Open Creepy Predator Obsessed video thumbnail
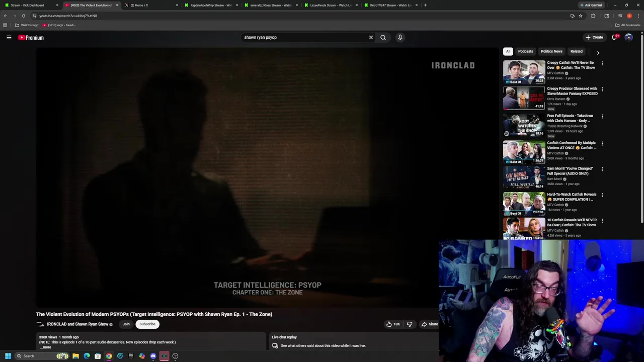The image size is (644, 362). (524, 98)
